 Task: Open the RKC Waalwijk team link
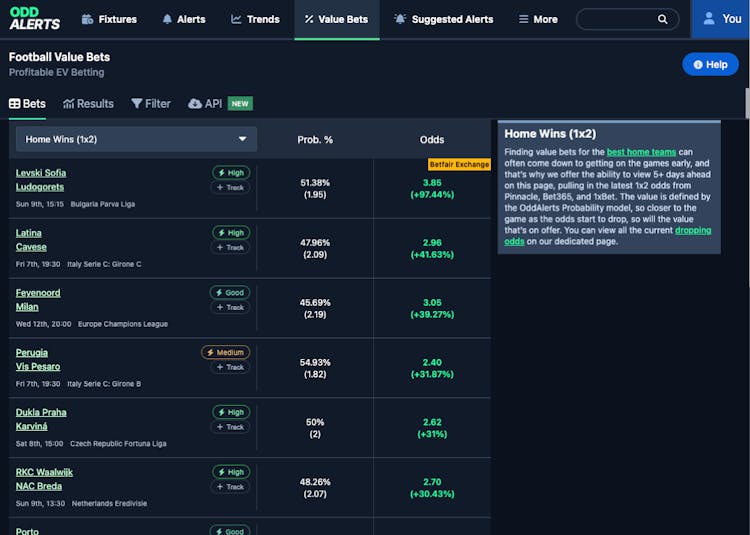click(x=44, y=472)
